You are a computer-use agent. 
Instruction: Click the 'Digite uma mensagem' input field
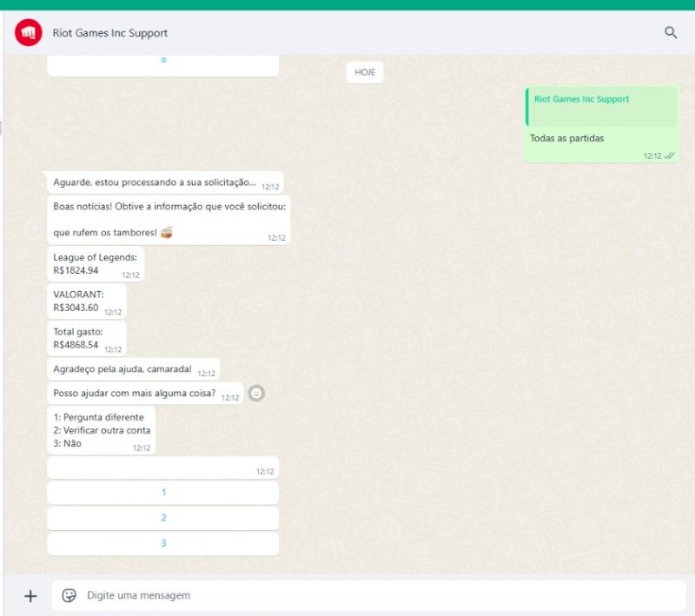pyautogui.click(x=369, y=596)
